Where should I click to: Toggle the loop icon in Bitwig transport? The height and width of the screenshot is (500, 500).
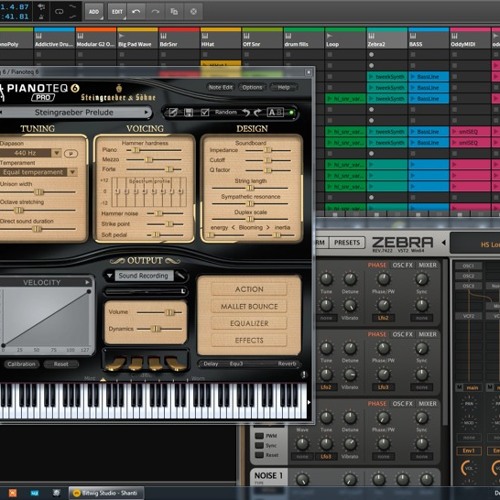pyautogui.click(x=59, y=12)
